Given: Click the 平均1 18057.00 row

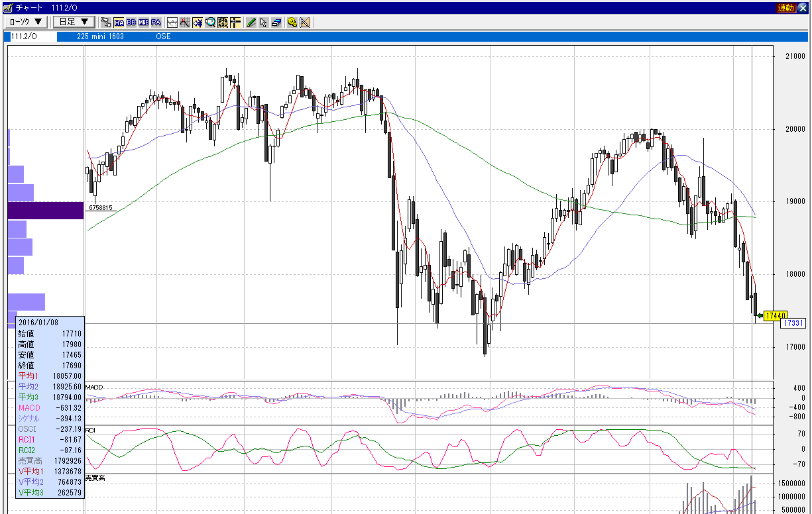Looking at the screenshot, I should click(x=50, y=376).
